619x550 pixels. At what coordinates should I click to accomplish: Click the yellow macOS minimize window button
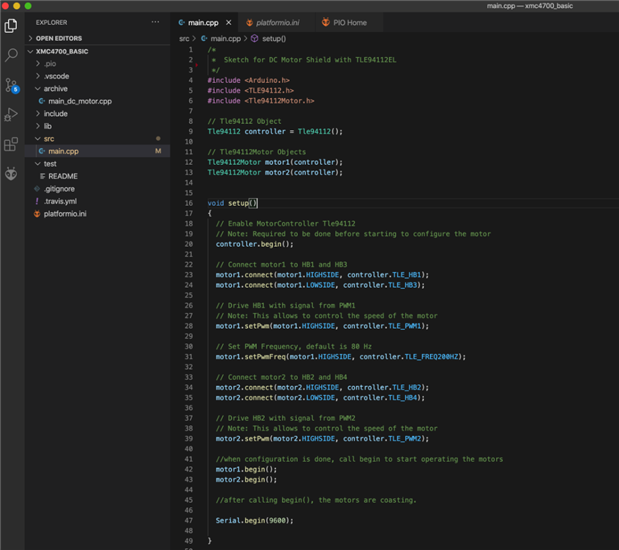click(17, 6)
